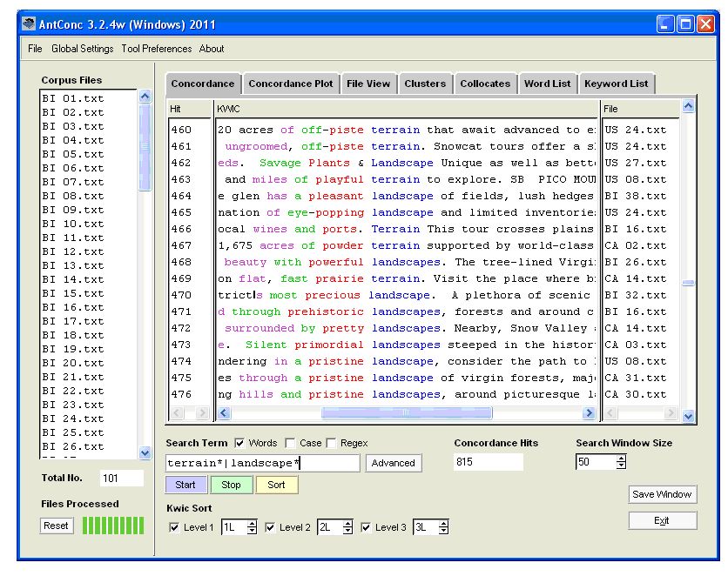Click the KWIC horizontal scroll right arrow
This screenshot has width=728, height=576.
click(589, 412)
